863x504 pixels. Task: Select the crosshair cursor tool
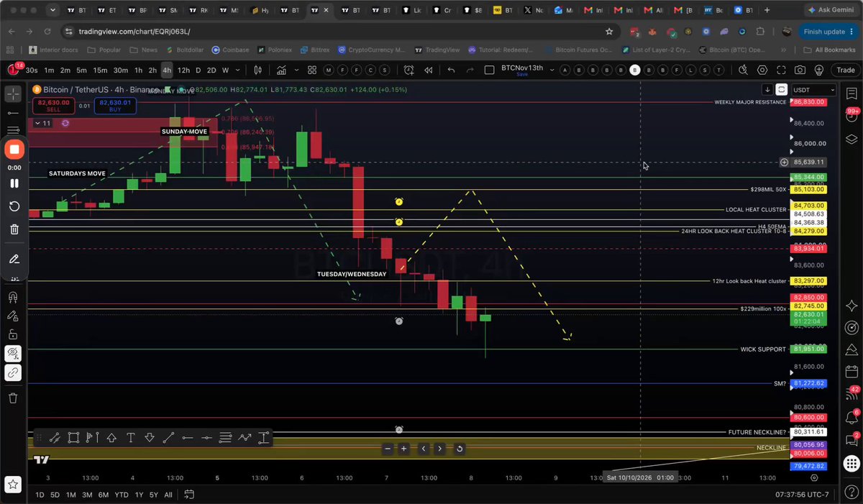click(x=13, y=94)
